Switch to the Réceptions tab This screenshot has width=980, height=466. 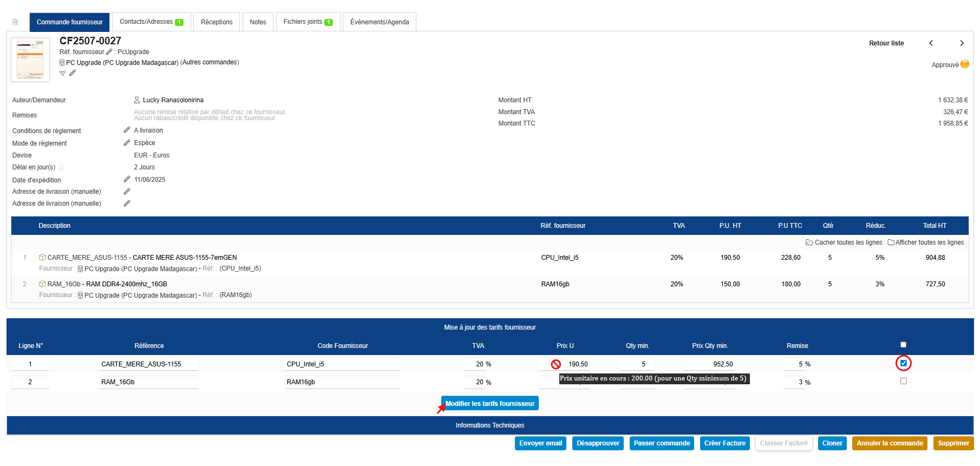217,22
